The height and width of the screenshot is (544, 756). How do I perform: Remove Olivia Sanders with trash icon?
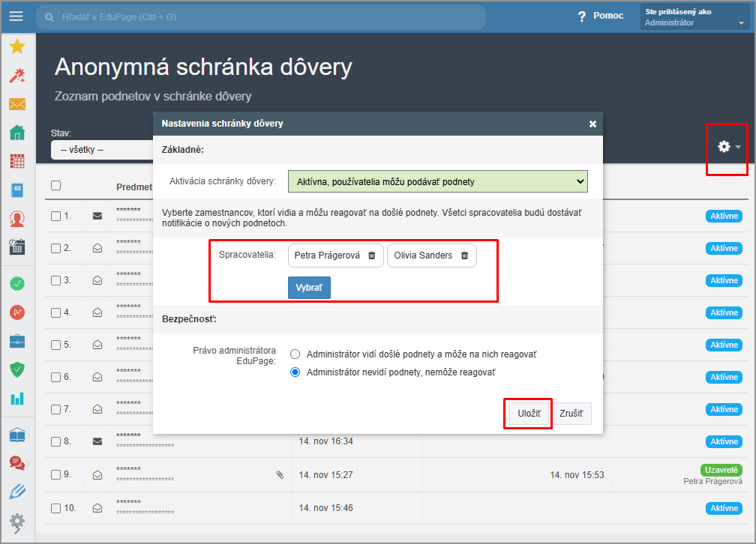(464, 256)
